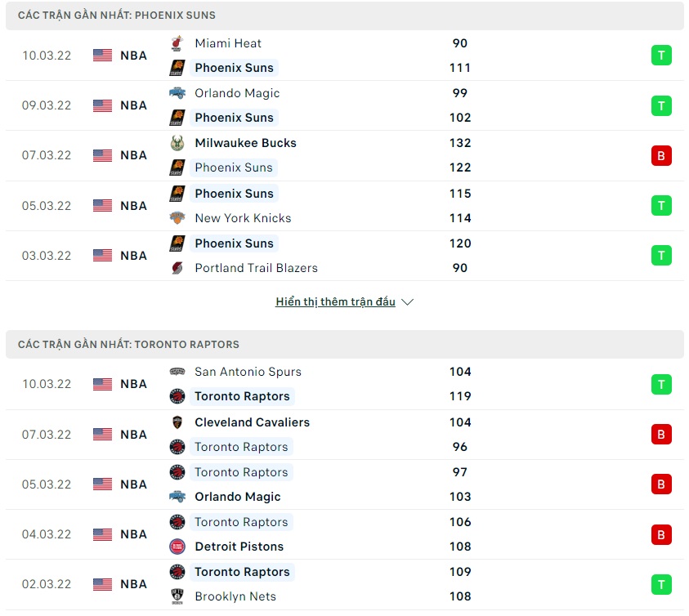This screenshot has width=689, height=616.
Task: Click the Miami Heat team logo
Action: point(177,43)
